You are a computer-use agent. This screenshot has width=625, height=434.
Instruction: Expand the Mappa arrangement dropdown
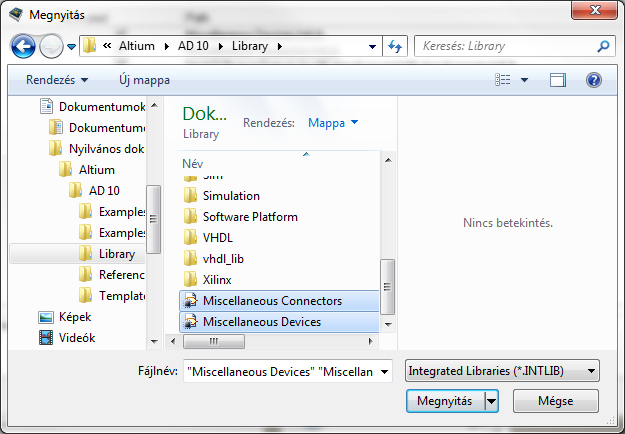pos(333,123)
